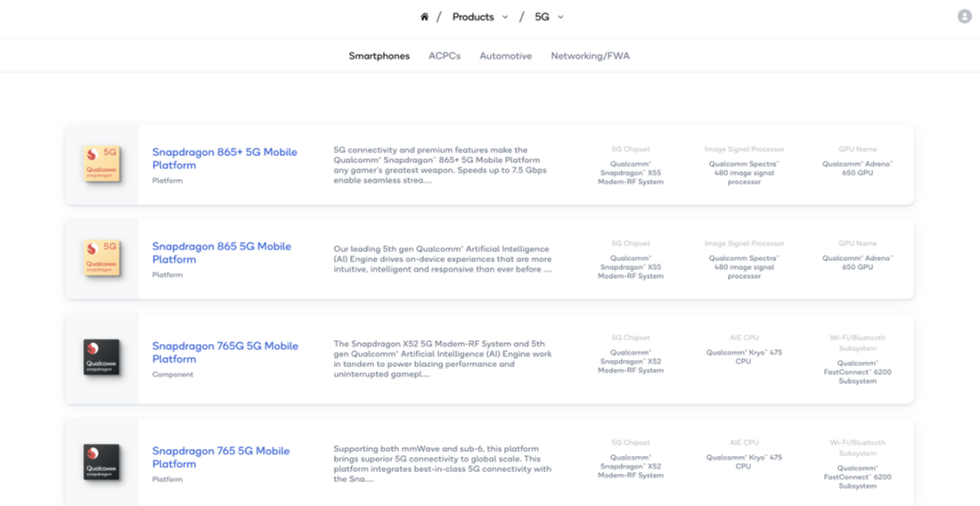Select the Smartphones tab

[380, 55]
